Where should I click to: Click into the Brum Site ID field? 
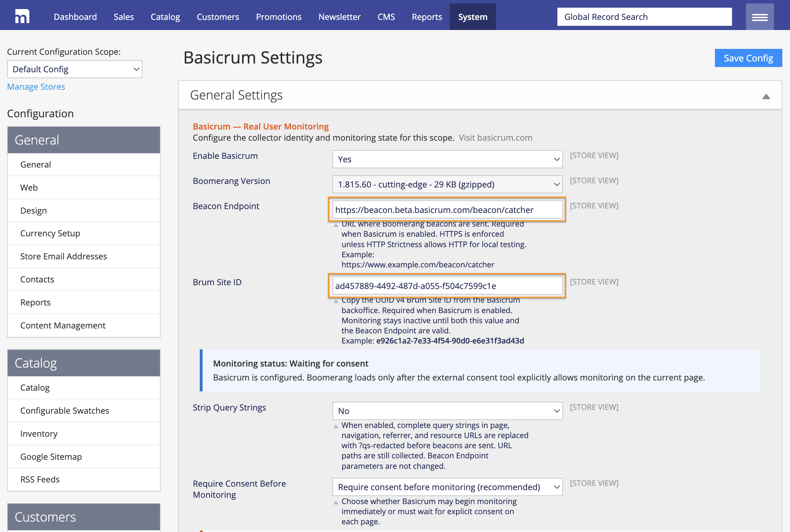pos(447,286)
